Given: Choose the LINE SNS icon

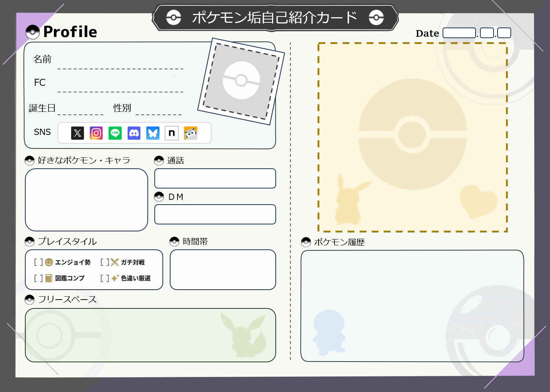Looking at the screenshot, I should tap(115, 133).
